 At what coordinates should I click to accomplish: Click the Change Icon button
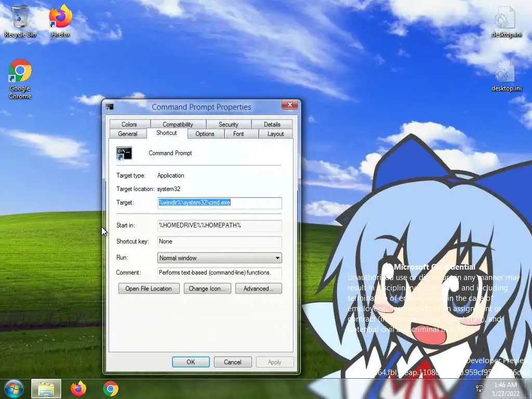click(x=207, y=289)
